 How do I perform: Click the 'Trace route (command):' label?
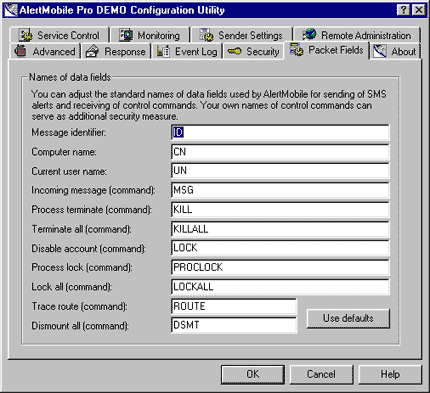click(x=79, y=306)
